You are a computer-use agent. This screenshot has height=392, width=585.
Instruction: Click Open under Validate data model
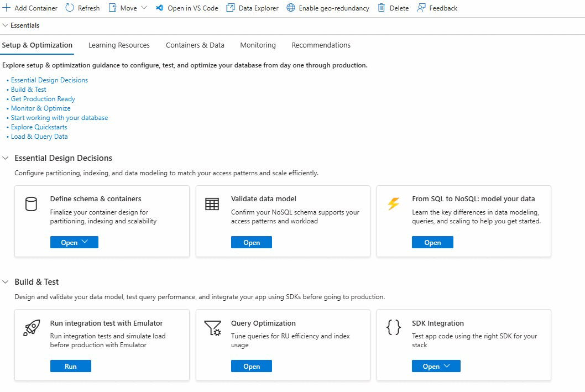(x=252, y=242)
